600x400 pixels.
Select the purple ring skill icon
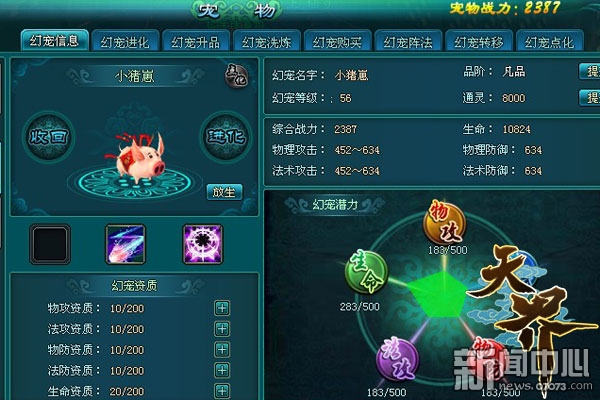[203, 244]
